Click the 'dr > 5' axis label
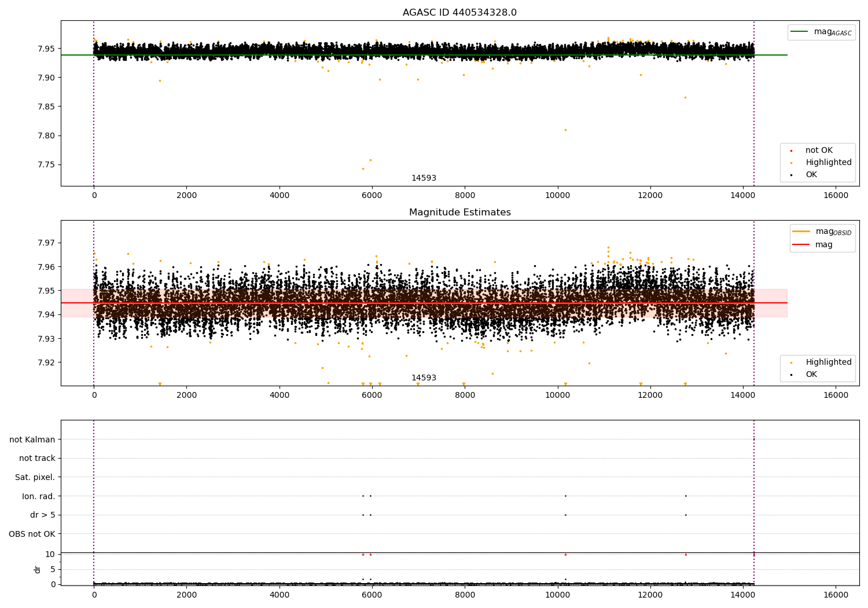Image resolution: width=868 pixels, height=608 pixels. pyautogui.click(x=42, y=515)
